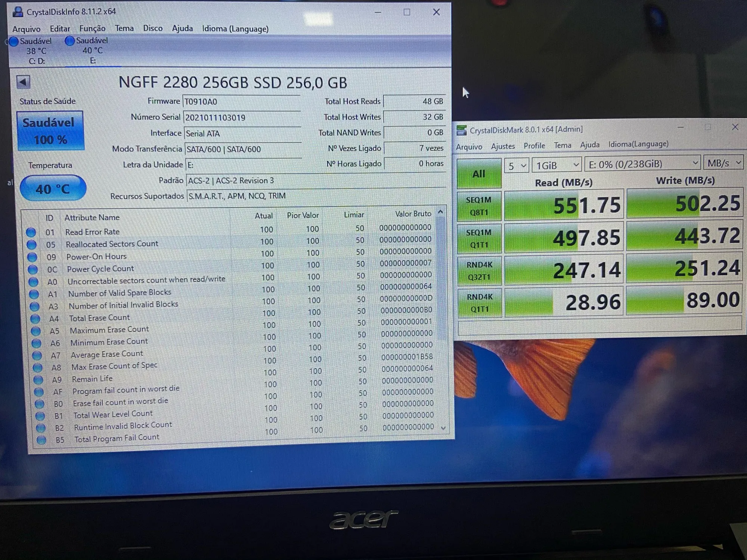Click the CrystalDiskInfo title bar icon
747x560 pixels.
18,12
